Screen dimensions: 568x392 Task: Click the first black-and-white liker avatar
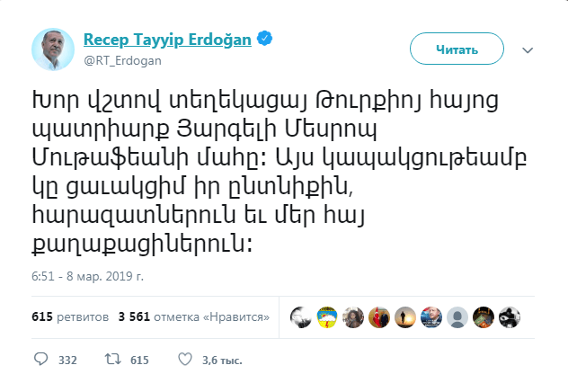coord(301,316)
